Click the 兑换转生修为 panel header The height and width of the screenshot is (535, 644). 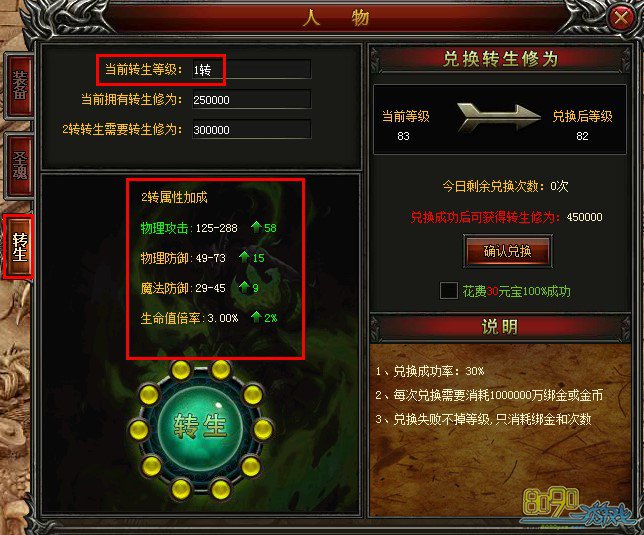(x=500, y=60)
